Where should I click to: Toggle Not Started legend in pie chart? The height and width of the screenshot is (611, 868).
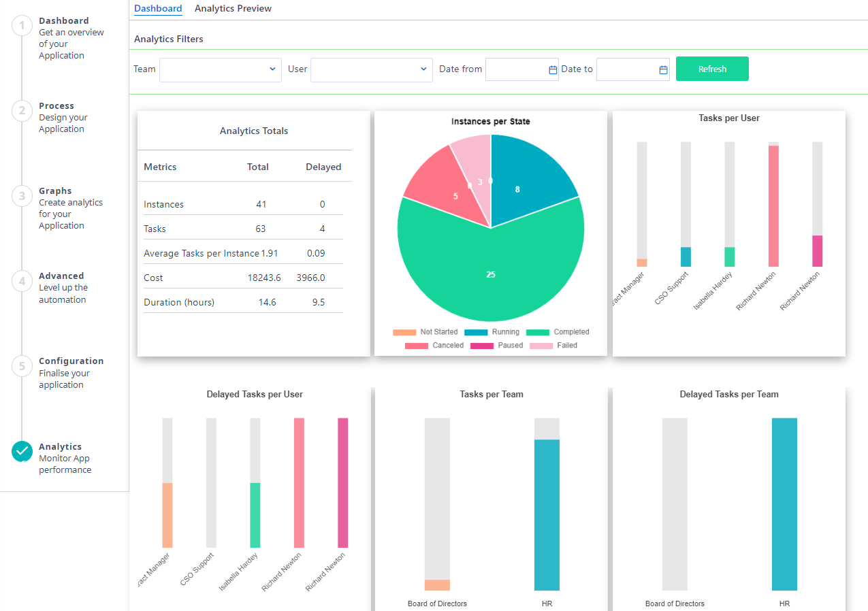point(425,332)
